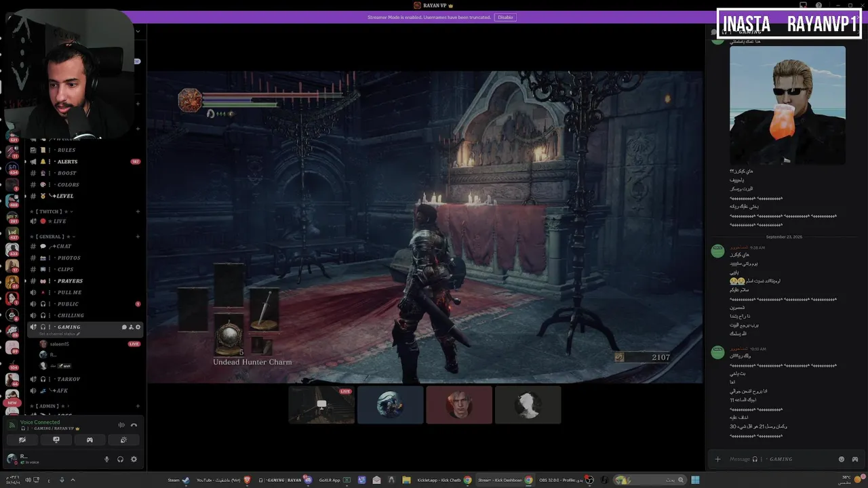Select the red-background avatar participant tile
The image size is (868, 488).
click(x=459, y=405)
